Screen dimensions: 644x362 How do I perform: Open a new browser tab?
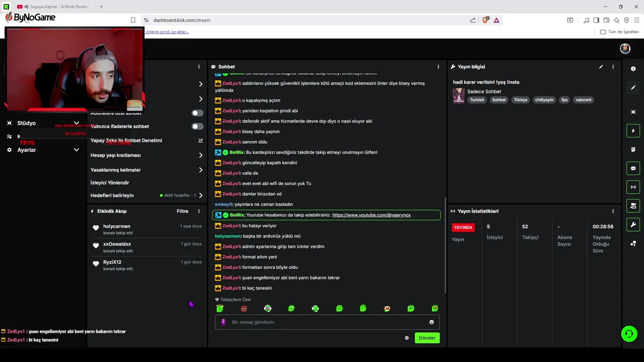point(101,7)
